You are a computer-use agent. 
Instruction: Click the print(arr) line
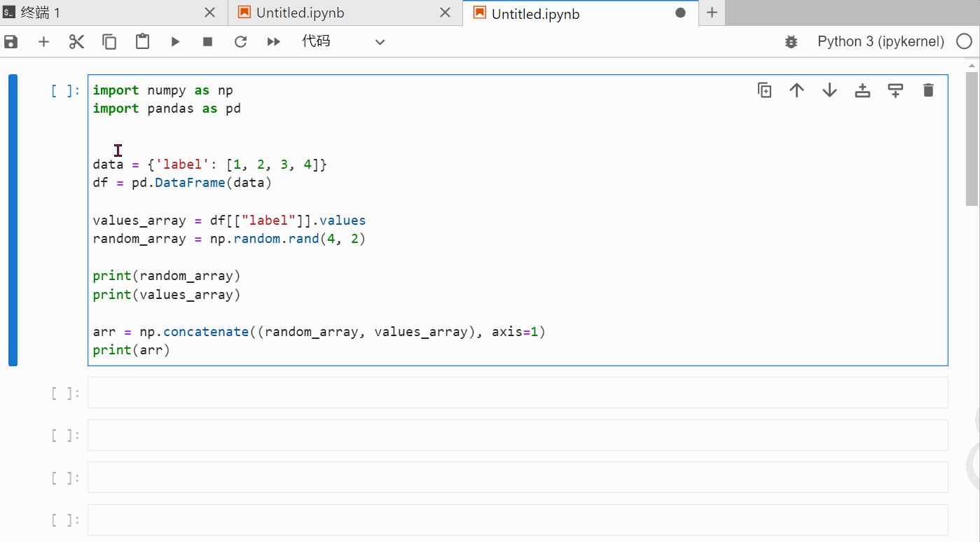132,350
